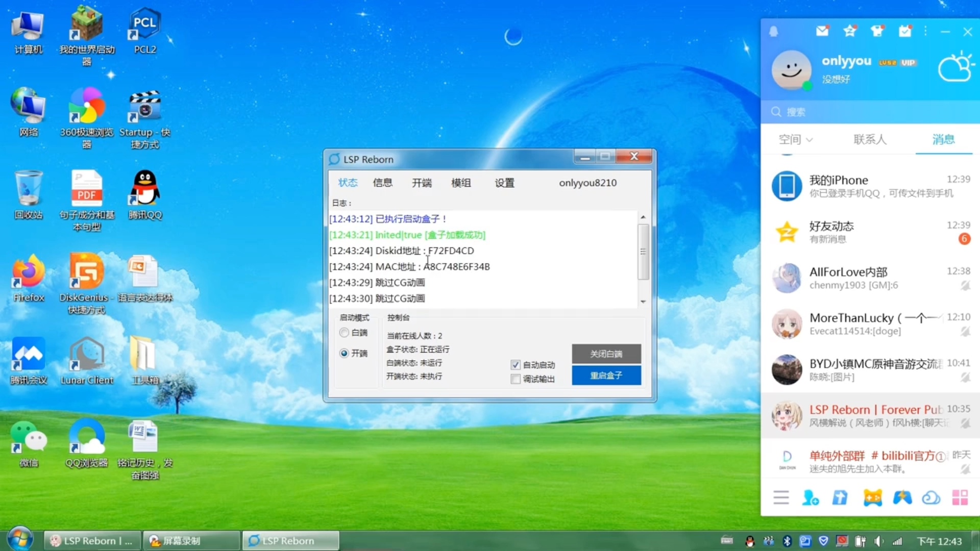The image size is (980, 551).
Task: Open QQ main menu hamburger icon
Action: click(x=781, y=497)
